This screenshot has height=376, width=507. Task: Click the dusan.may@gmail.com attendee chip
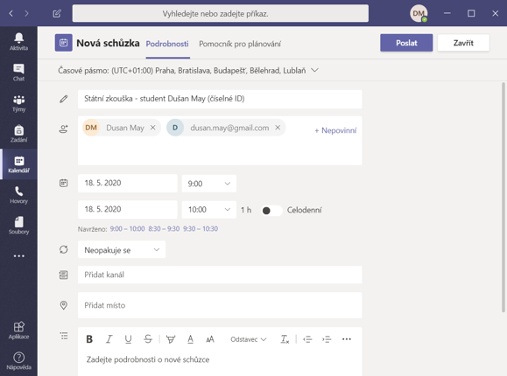click(226, 128)
